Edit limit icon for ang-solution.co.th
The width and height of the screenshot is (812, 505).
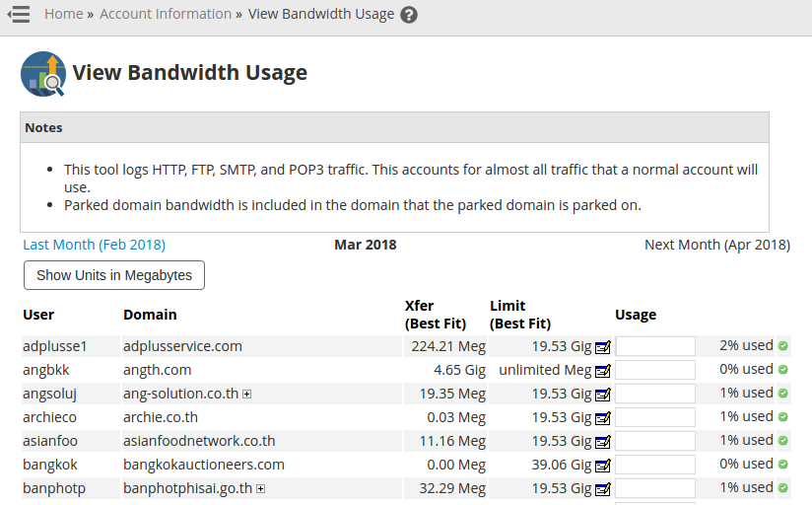603,395
